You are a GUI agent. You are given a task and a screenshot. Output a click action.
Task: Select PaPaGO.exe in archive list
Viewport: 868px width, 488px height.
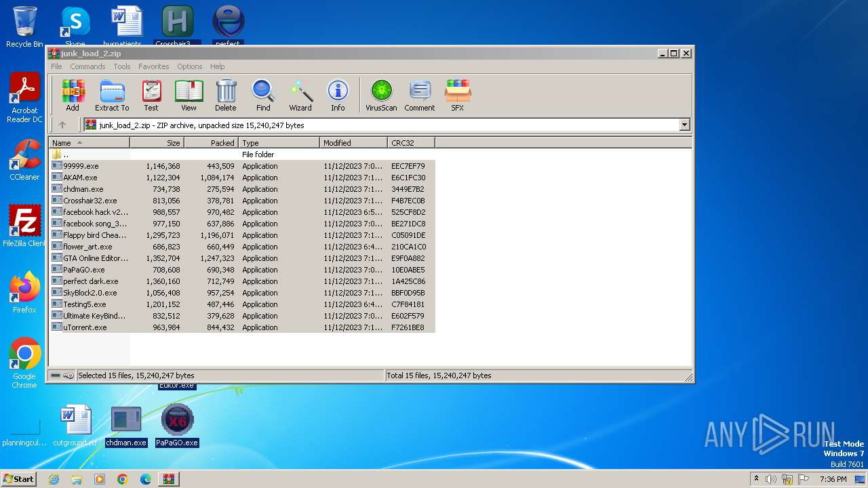[x=242, y=270]
